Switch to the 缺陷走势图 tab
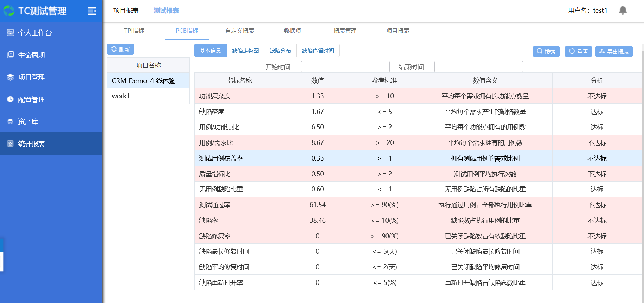 tap(245, 51)
